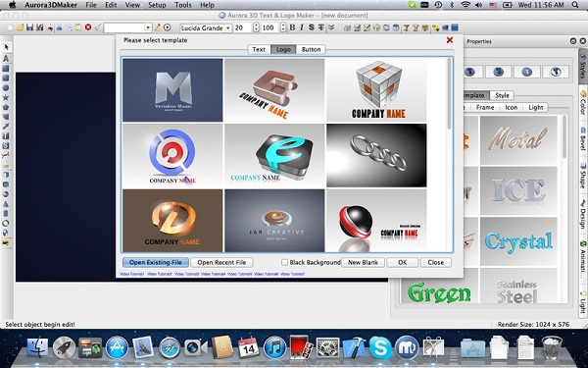Click the New document icon
The width and height of the screenshot is (588, 368).
[10, 27]
